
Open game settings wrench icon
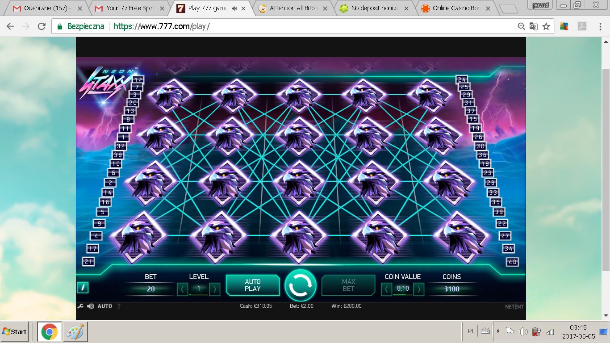coord(80,306)
